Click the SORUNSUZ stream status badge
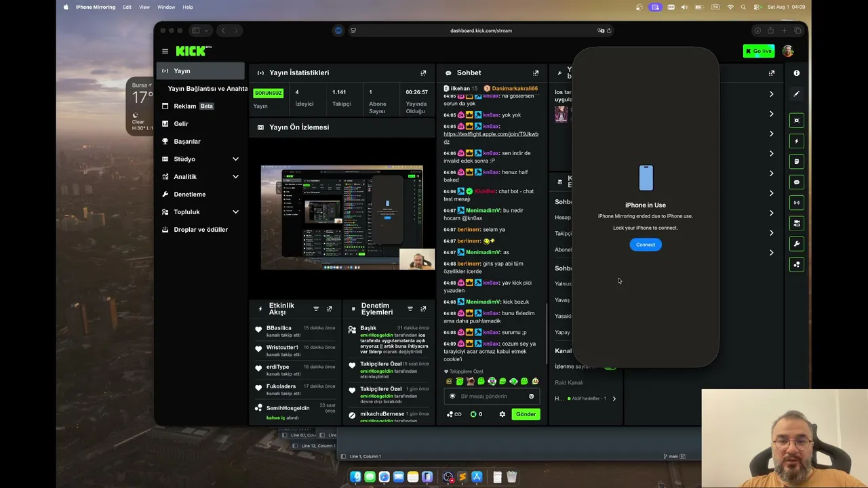The height and width of the screenshot is (488, 868). (x=268, y=93)
